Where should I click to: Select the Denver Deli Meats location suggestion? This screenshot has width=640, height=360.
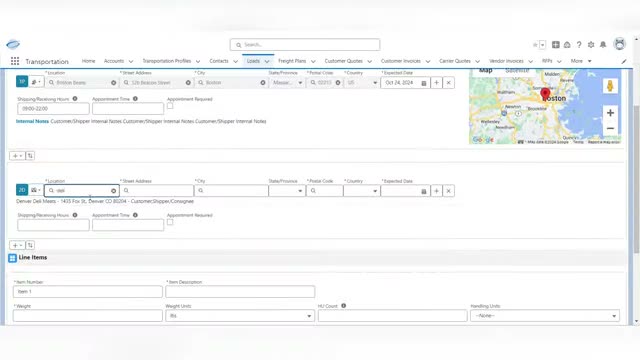105,201
